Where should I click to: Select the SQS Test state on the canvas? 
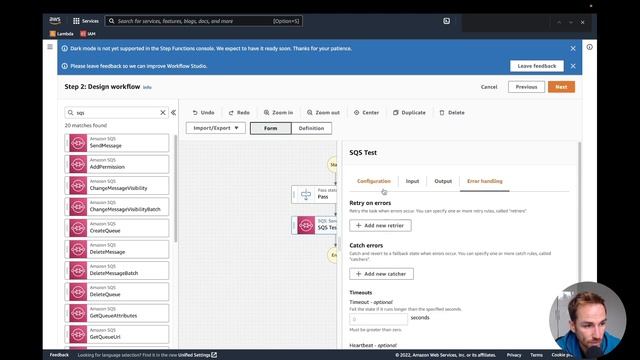click(314, 225)
